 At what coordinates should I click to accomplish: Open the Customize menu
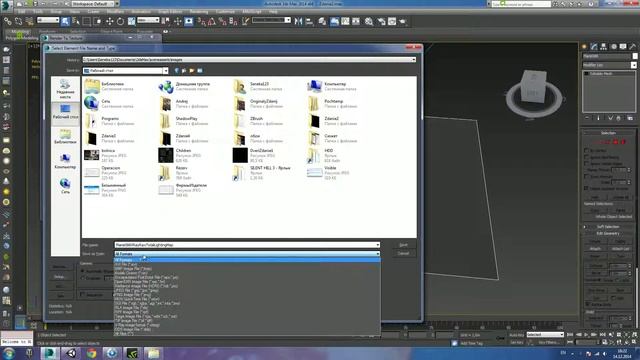click(x=225, y=11)
